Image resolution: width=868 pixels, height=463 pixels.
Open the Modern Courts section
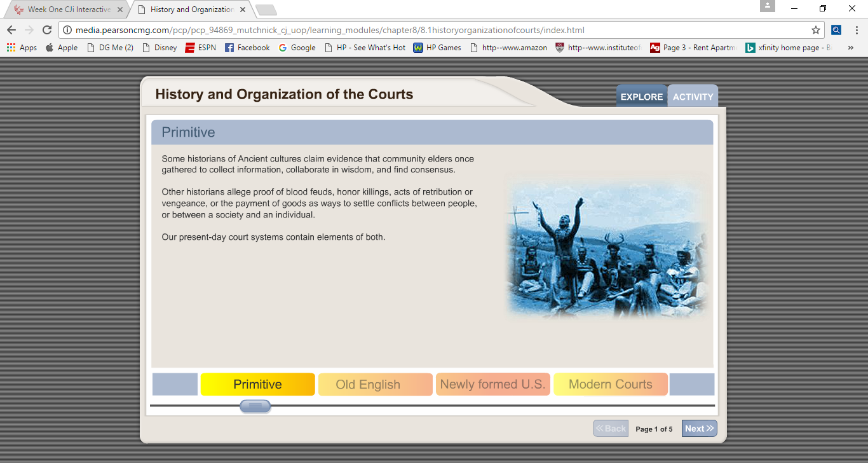click(610, 384)
